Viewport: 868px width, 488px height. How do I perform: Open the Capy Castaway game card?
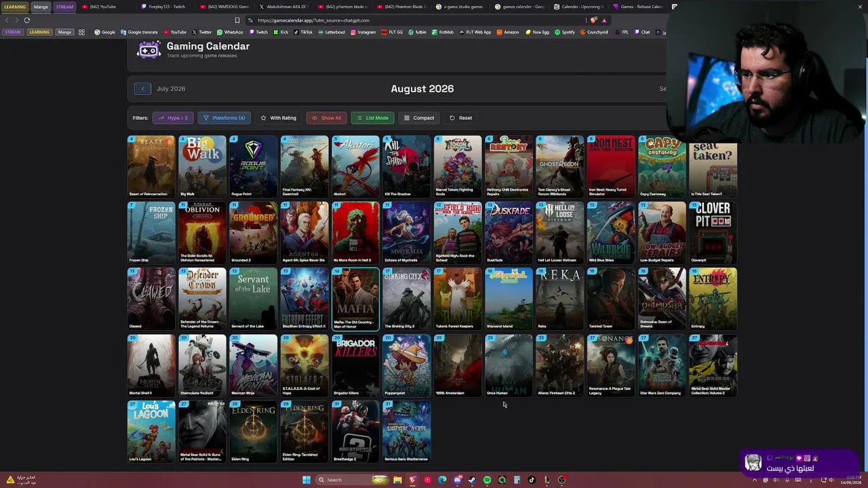tap(662, 167)
